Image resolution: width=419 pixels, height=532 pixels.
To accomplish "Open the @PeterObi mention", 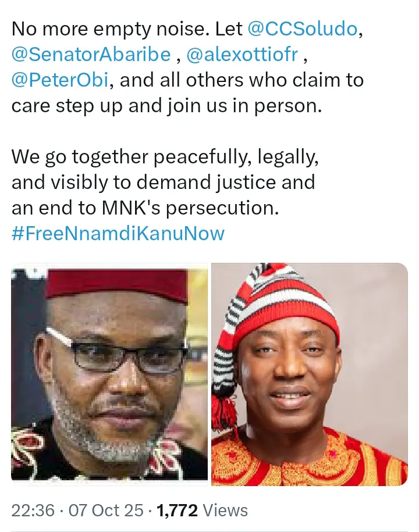I will [59, 80].
